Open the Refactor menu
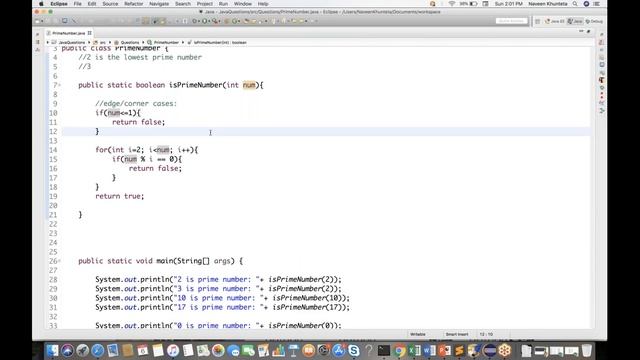Viewport: 640px width, 360px height. coord(133,4)
